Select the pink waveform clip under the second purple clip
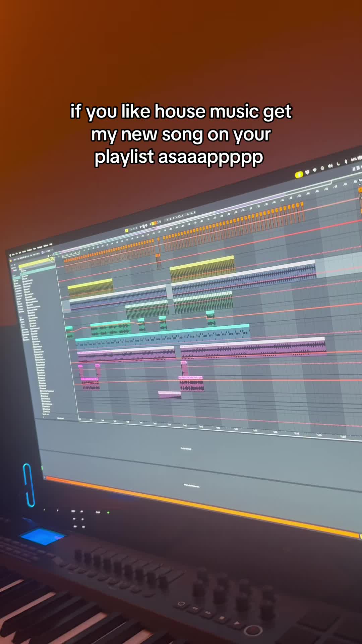 point(191,384)
